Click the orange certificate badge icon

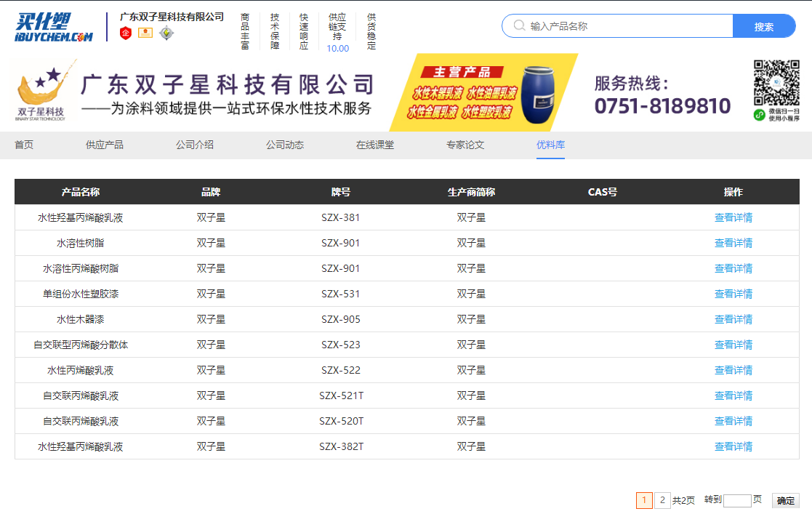pos(145,33)
